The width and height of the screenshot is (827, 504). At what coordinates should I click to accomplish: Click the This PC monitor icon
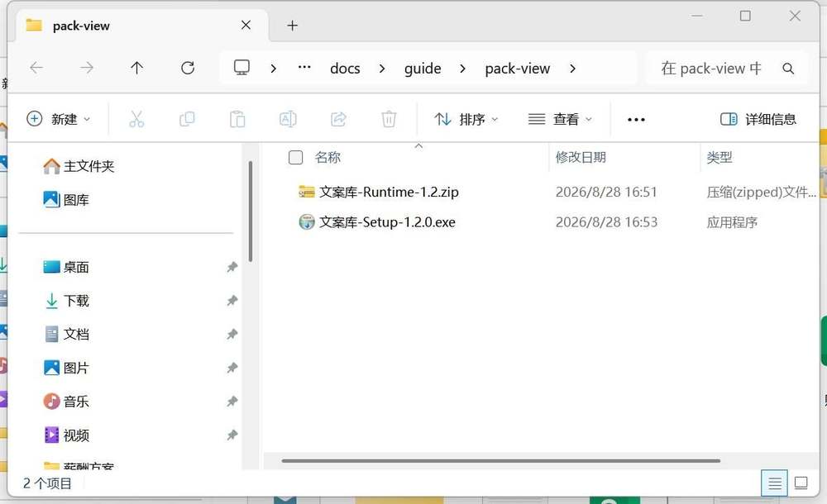pyautogui.click(x=241, y=68)
